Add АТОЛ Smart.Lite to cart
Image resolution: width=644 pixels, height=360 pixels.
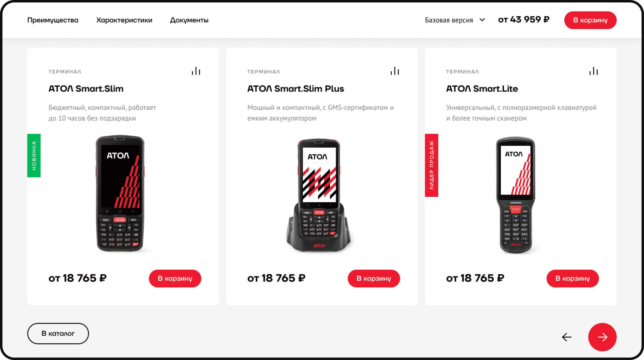572,278
